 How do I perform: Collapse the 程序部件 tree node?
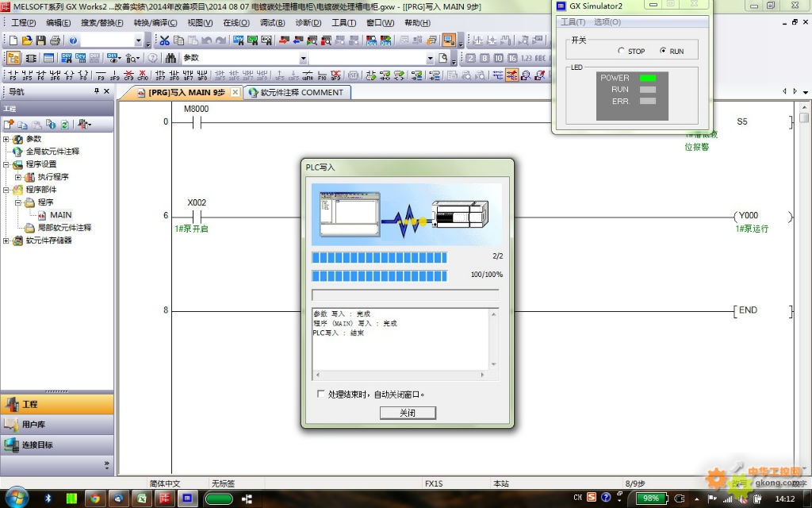pyautogui.click(x=6, y=190)
